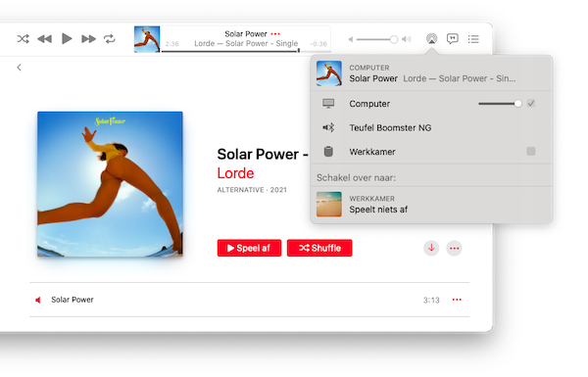Click the Shuffle button

pos(319,248)
